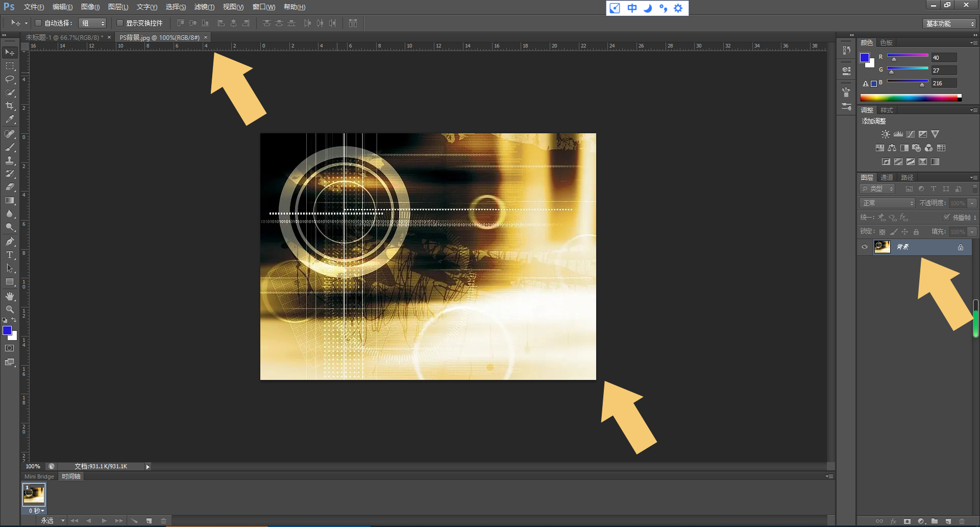The height and width of the screenshot is (527, 980).
Task: Select the Hand tool
Action: 10,296
